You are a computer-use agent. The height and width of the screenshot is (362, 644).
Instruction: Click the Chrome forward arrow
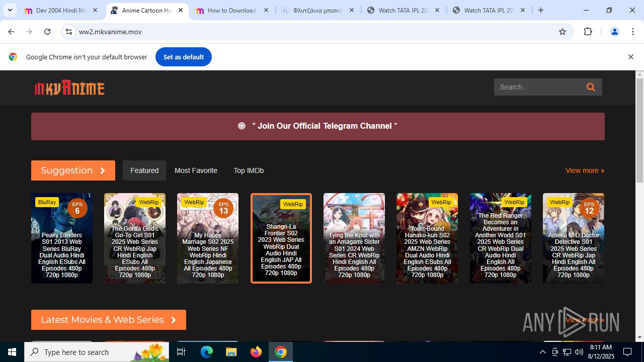(29, 32)
